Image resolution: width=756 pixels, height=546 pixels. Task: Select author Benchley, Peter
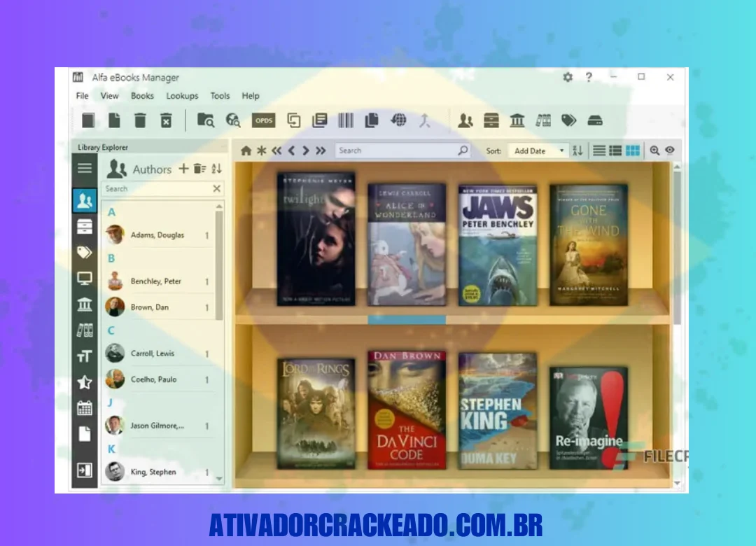click(x=159, y=281)
